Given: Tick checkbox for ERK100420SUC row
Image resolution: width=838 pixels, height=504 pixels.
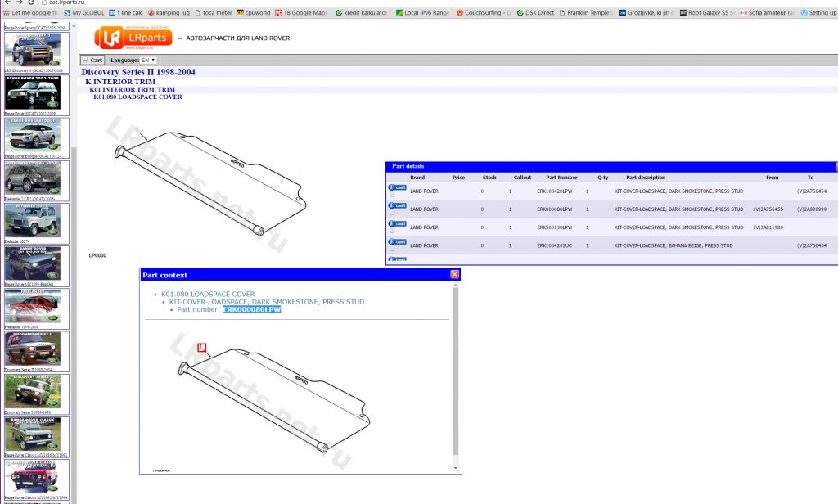Looking at the screenshot, I should coord(392,249).
